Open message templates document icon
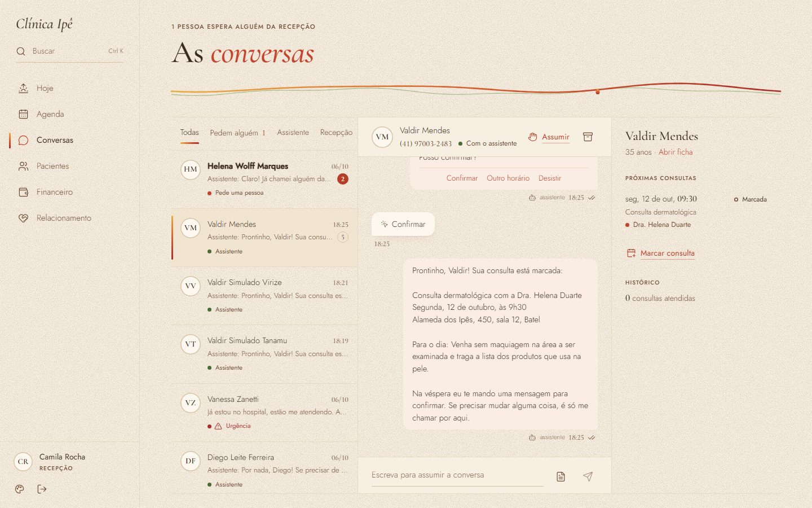Image resolution: width=812 pixels, height=508 pixels. click(x=561, y=476)
